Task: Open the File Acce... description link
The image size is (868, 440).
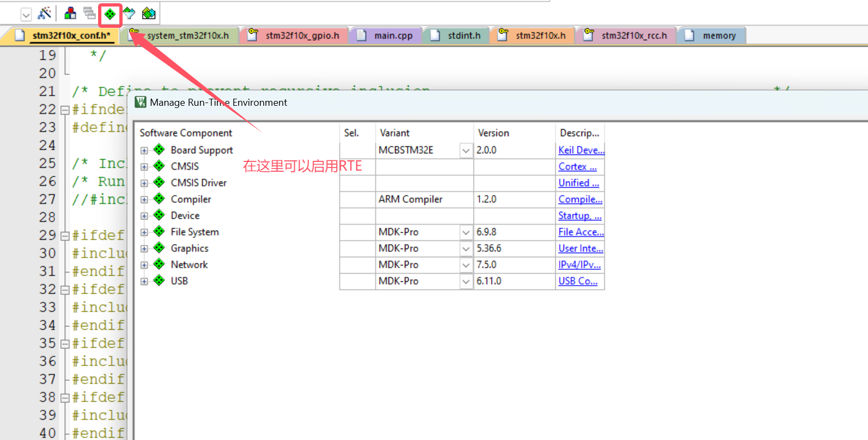Action: [x=581, y=232]
